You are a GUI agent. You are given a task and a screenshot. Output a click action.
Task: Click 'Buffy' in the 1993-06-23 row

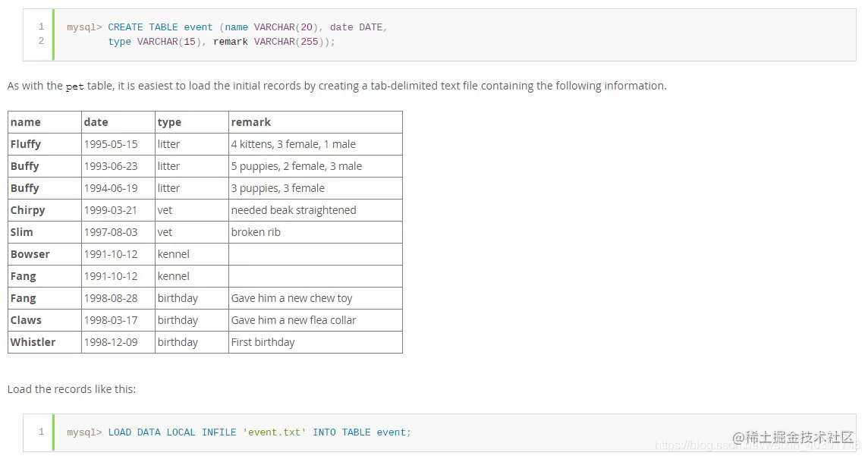[24, 166]
